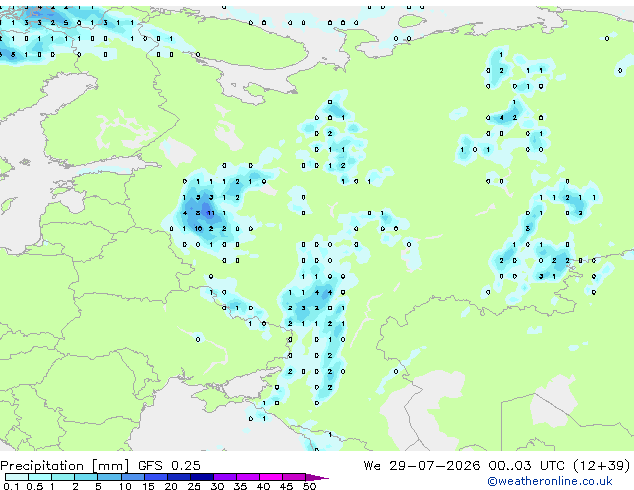
Task: Pick the 30–35 mm purple legend swatch
Action: [x=224, y=477]
